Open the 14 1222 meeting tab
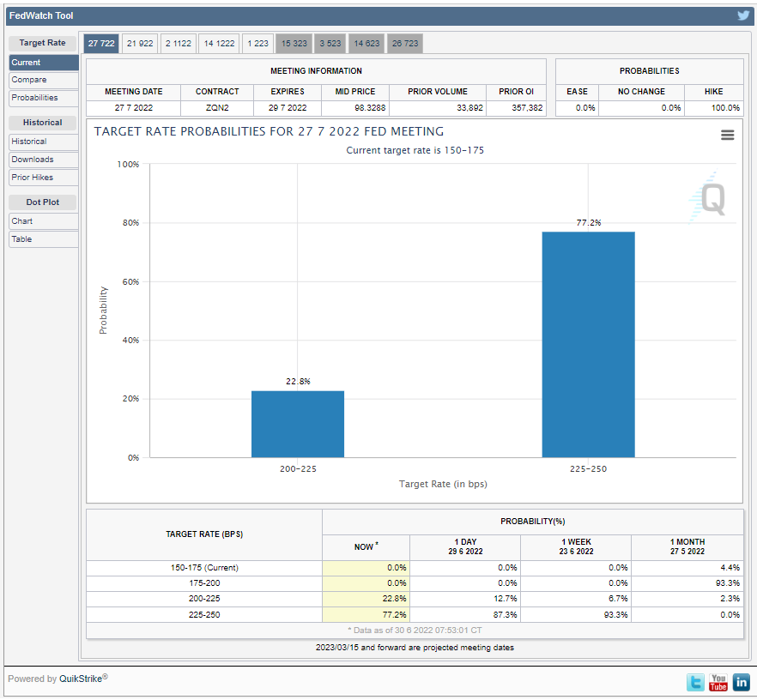Viewport: 757px width, 700px height. 219,43
